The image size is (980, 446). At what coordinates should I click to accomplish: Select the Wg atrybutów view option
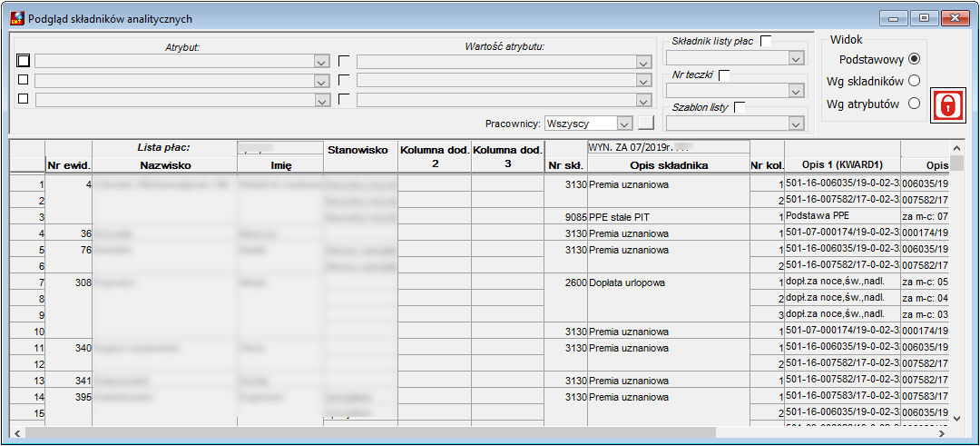click(915, 104)
